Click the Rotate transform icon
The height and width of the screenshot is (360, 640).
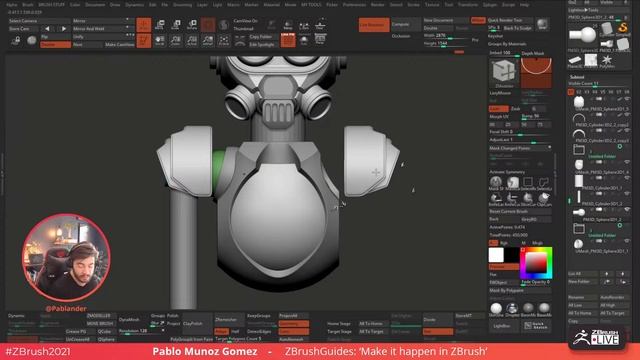(192, 25)
